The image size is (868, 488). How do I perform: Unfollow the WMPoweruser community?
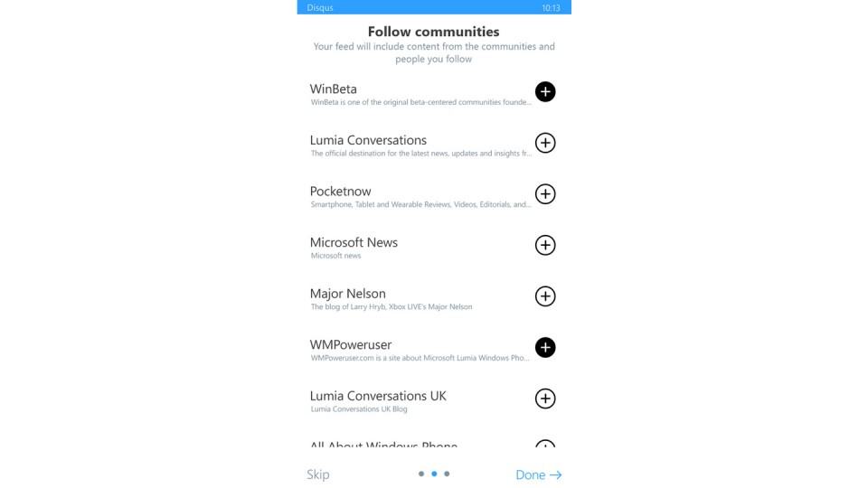point(545,348)
